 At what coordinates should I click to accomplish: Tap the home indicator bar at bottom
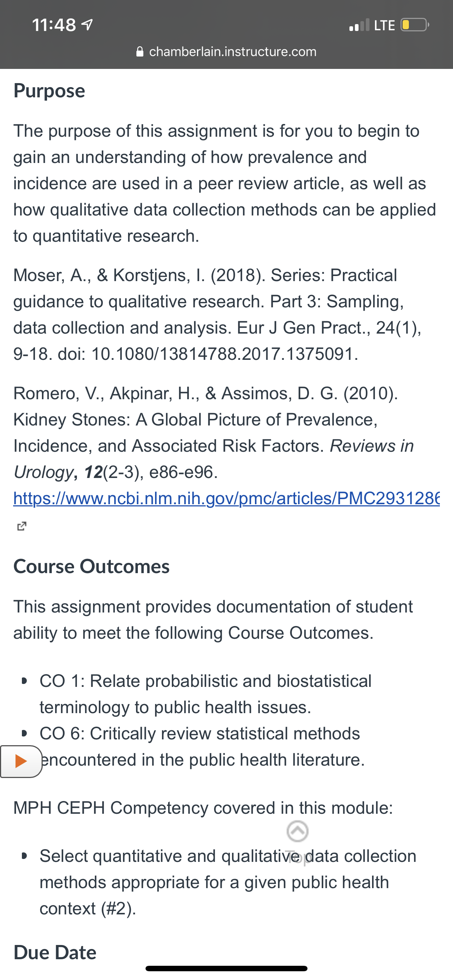pos(226,968)
